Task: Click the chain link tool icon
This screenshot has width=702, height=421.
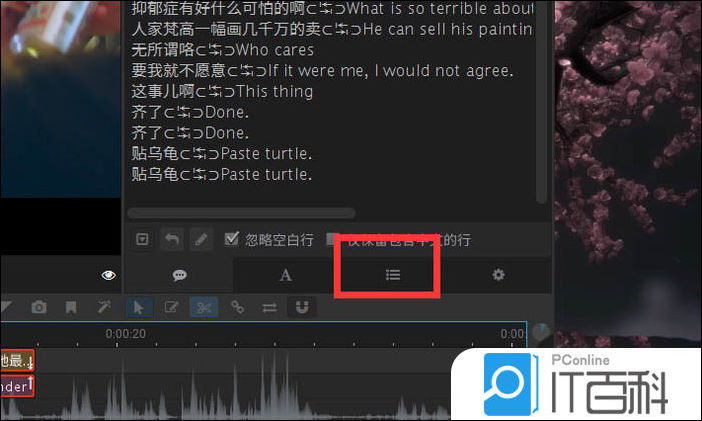Action: pyautogui.click(x=237, y=307)
